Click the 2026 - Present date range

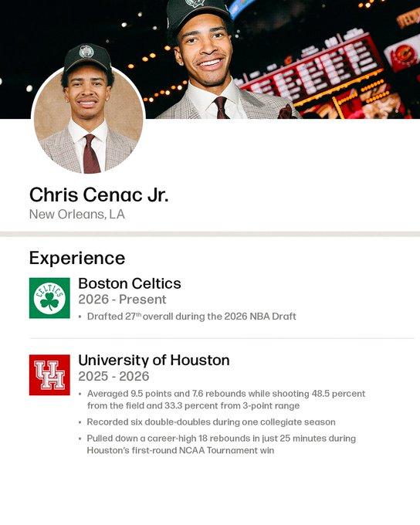(122, 300)
